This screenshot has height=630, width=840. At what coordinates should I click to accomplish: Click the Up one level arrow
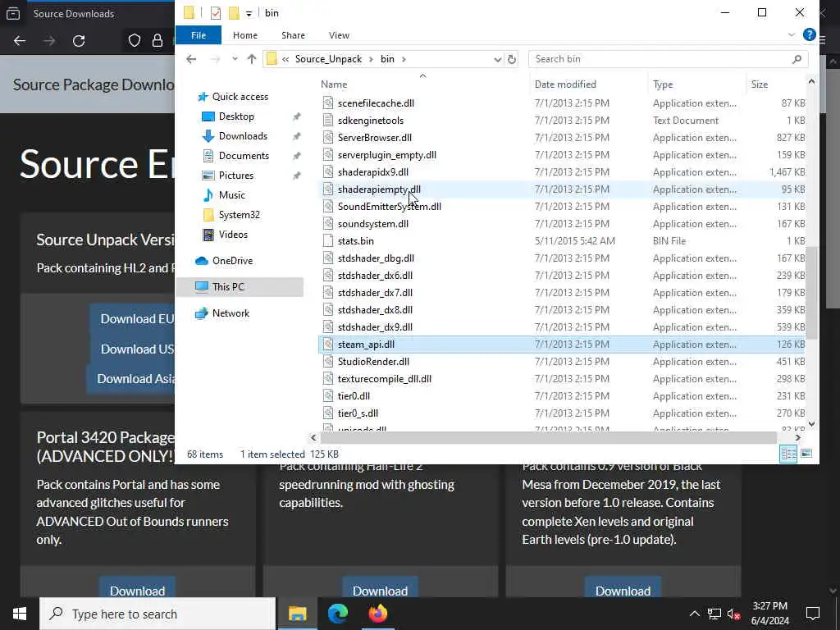pyautogui.click(x=251, y=59)
